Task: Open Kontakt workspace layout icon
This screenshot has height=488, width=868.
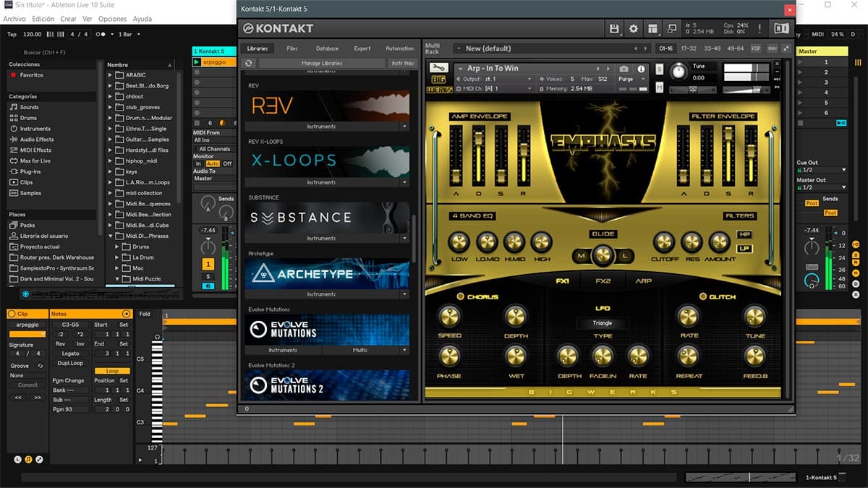Action: tap(653, 28)
